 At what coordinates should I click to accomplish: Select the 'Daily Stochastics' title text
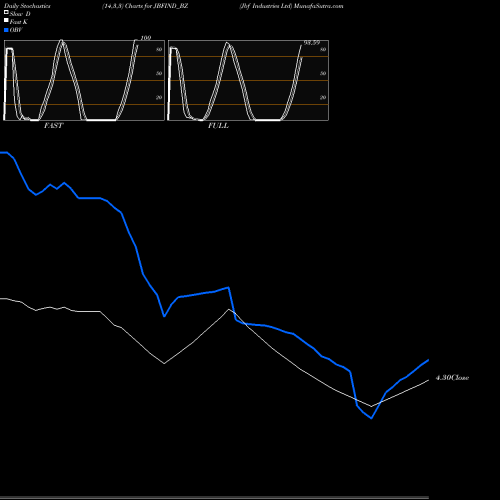tap(27, 6)
